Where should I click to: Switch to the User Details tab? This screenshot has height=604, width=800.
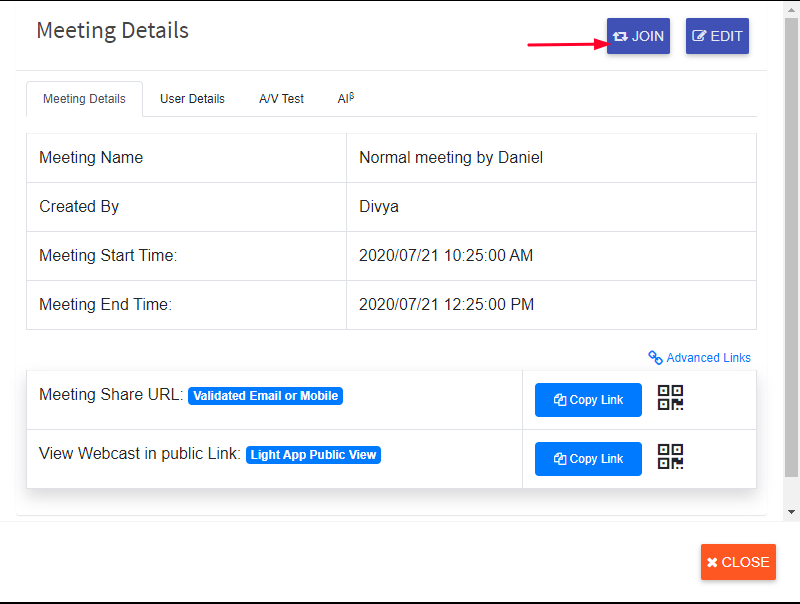coord(192,99)
